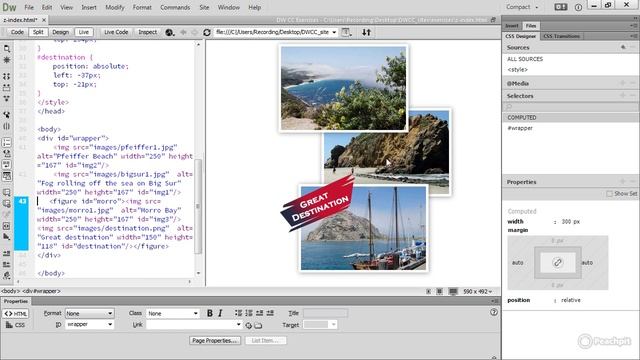Close the z-index.html document tab
This screenshot has height=360, width=640.
pos(44,20)
